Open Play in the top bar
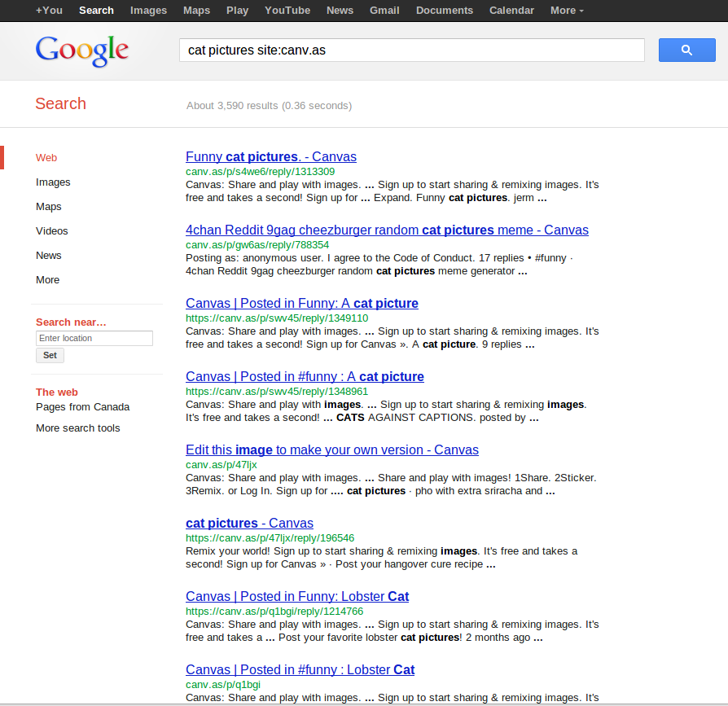The width and height of the screenshot is (728, 706). click(237, 11)
